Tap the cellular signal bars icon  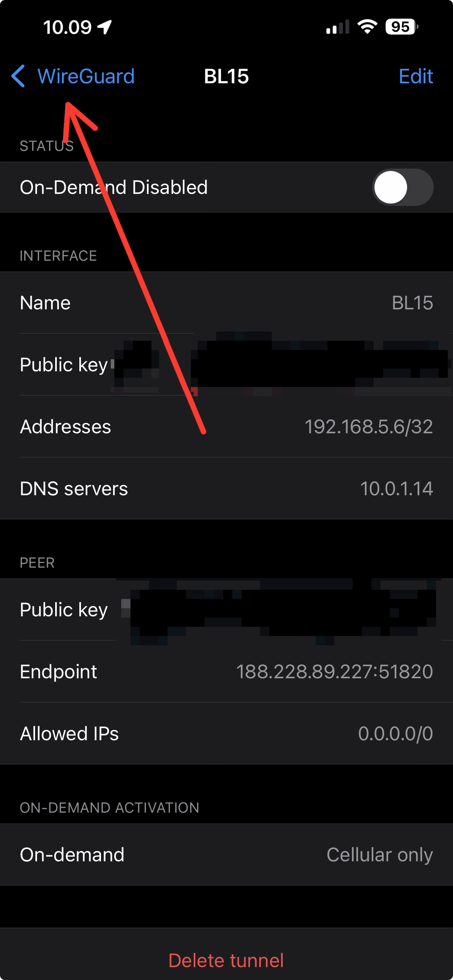point(337,27)
